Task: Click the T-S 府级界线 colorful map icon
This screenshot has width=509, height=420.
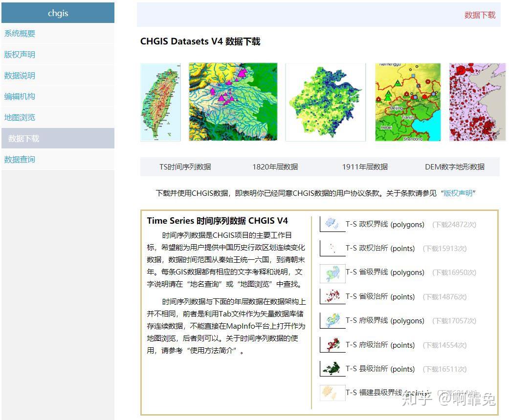Action: [x=332, y=321]
